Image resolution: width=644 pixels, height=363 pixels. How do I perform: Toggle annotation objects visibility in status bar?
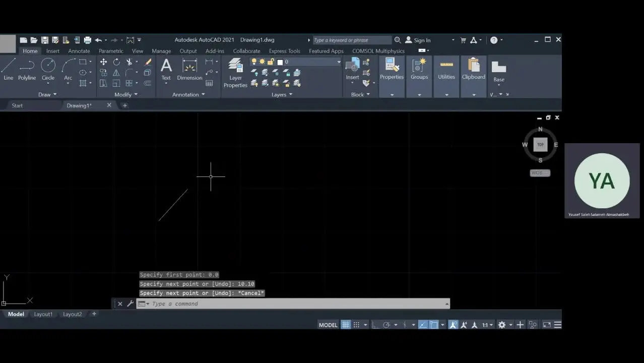coord(453,325)
